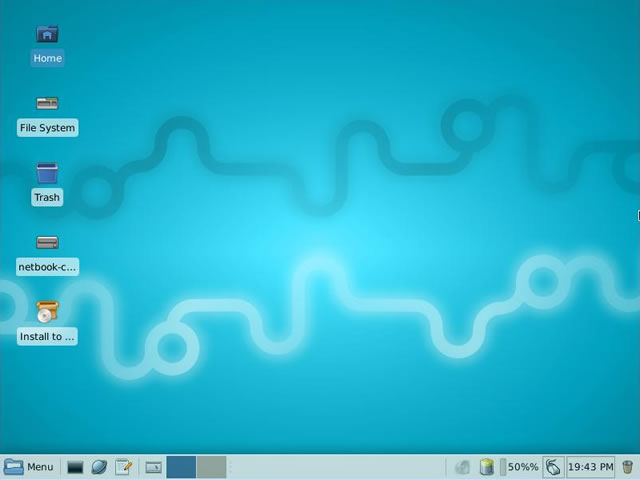Launch the web browser globe icon

tap(99, 467)
